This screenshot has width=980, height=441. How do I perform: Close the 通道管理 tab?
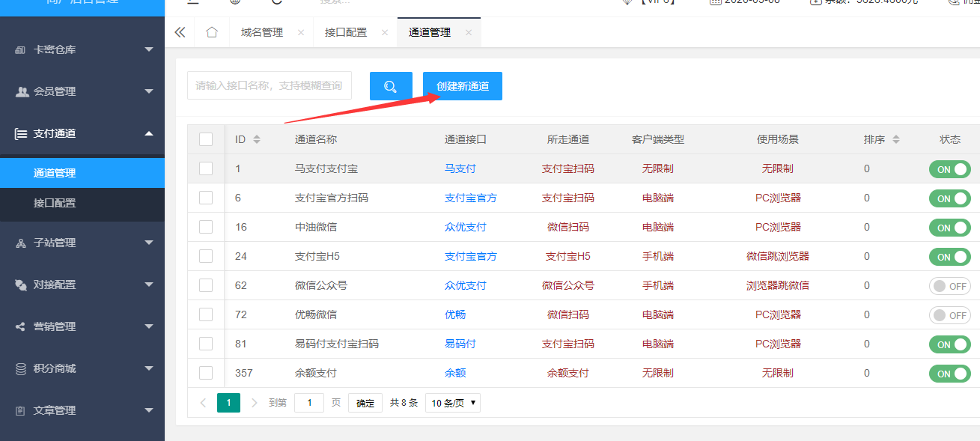tap(469, 33)
